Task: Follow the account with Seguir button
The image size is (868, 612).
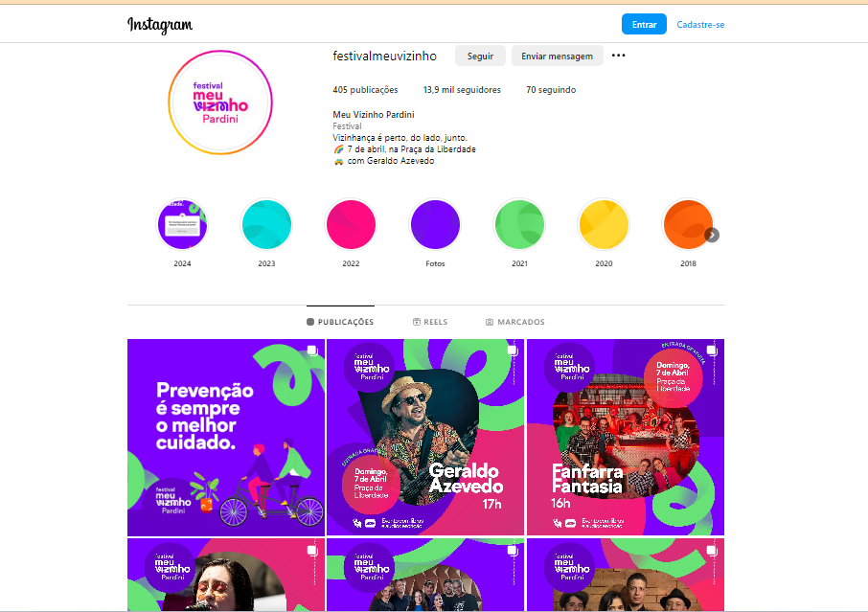Action: [480, 56]
